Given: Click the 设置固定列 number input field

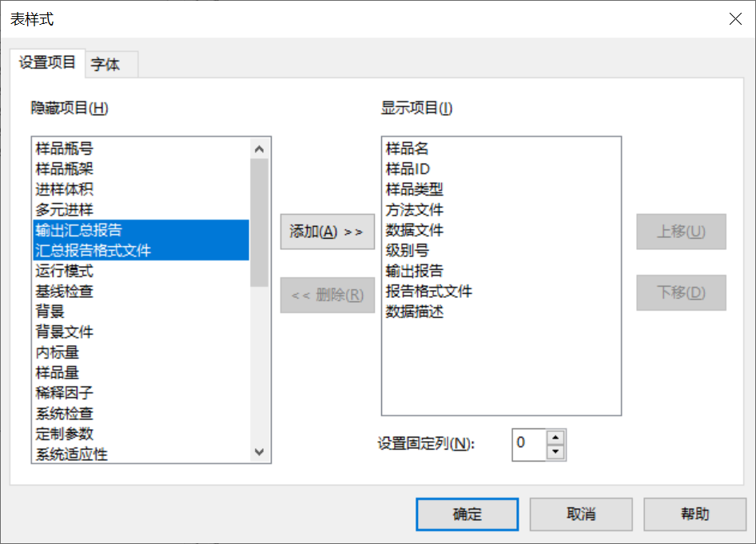Looking at the screenshot, I should (529, 444).
